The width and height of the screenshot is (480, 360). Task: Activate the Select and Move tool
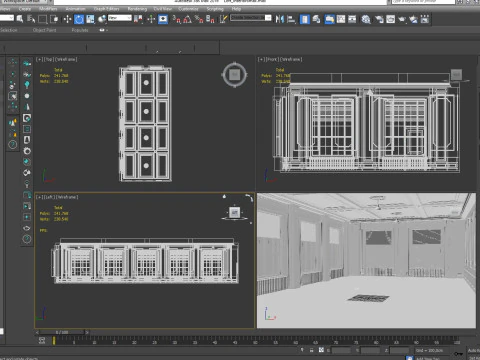pos(67,19)
